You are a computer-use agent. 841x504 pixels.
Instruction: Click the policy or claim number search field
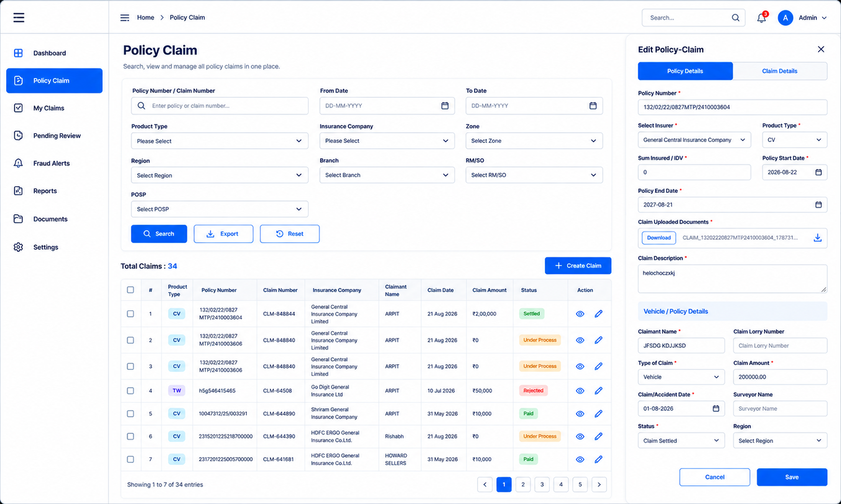(x=219, y=106)
